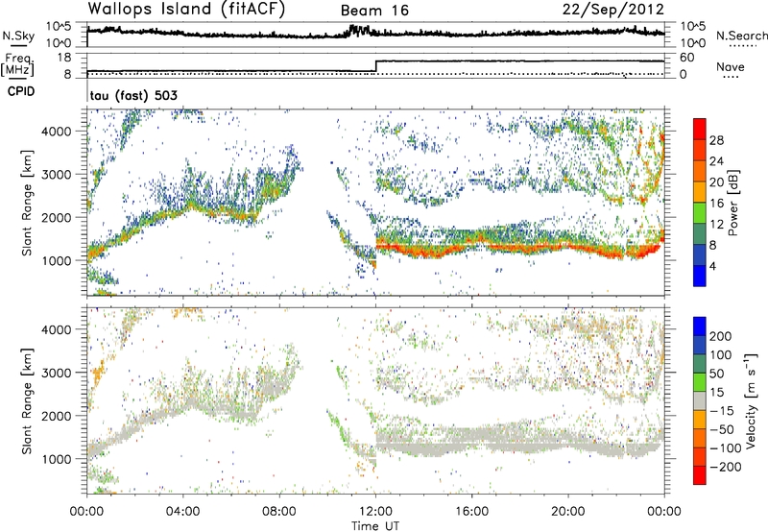Select the 'Beam 16' label
The width and height of the screenshot is (768, 532).
tap(374, 11)
